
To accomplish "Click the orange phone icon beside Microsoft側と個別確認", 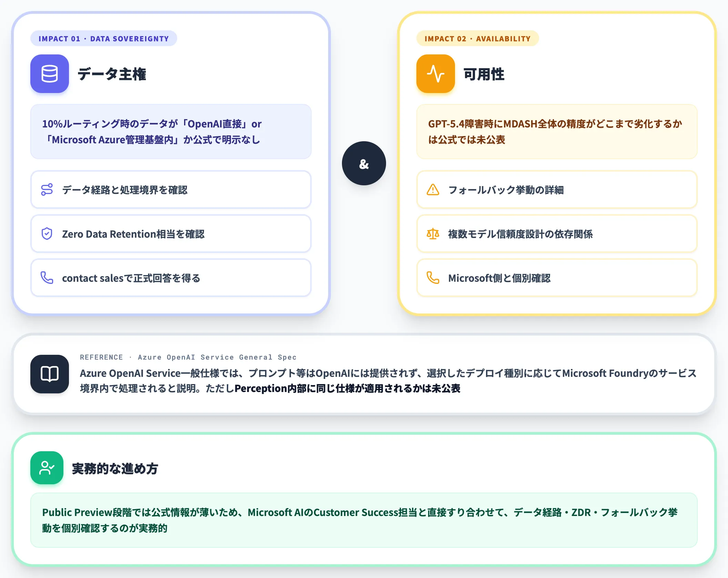I will point(433,278).
